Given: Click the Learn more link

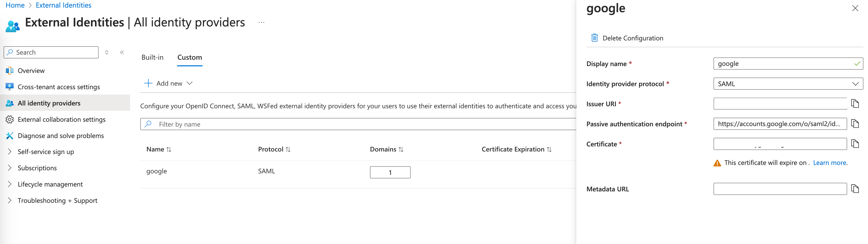Looking at the screenshot, I should pos(830,163).
